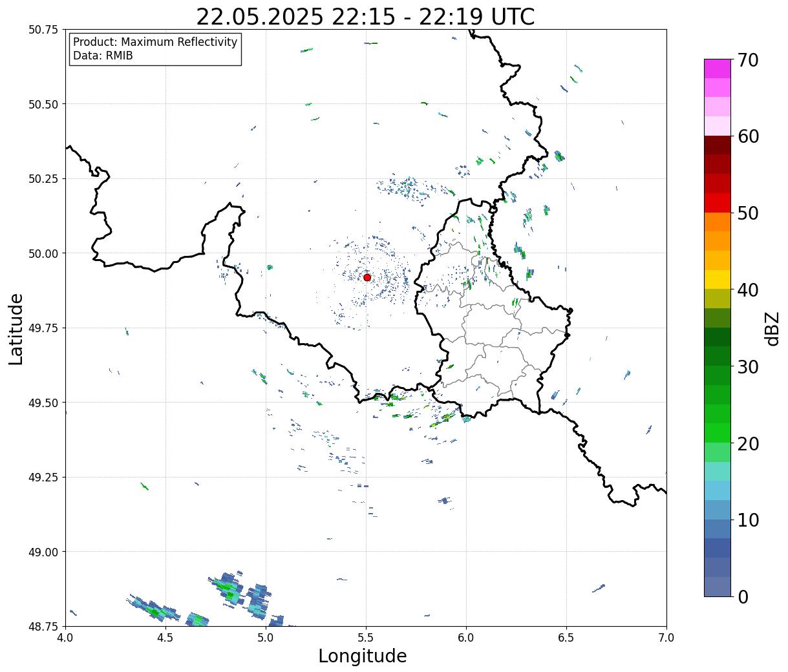The width and height of the screenshot is (788, 672).
Task: Click latitude tick label 49.25
Action: coord(43,478)
